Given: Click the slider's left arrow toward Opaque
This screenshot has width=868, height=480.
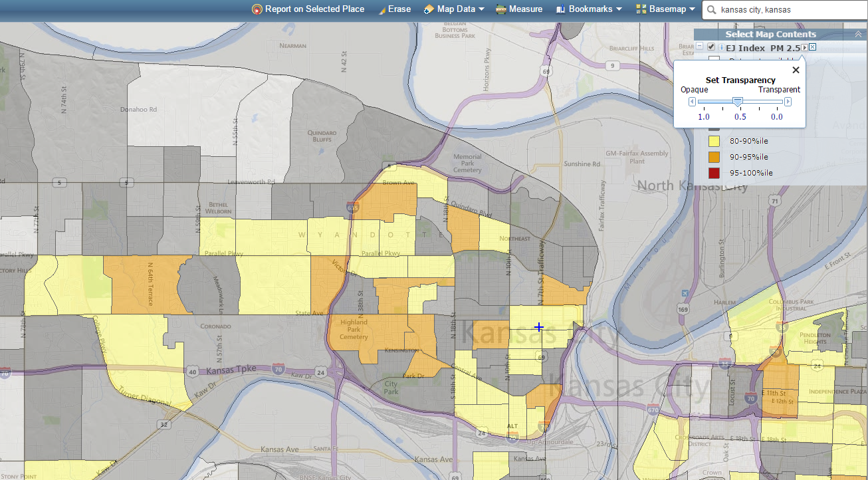Looking at the screenshot, I should 692,102.
